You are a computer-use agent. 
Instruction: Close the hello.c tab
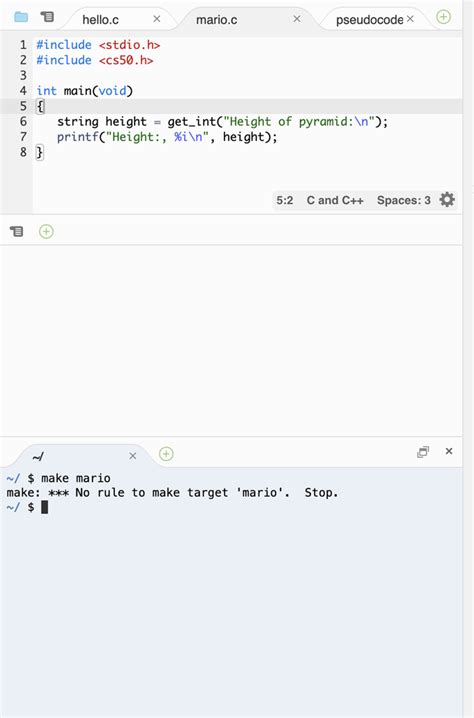pyautogui.click(x=157, y=19)
